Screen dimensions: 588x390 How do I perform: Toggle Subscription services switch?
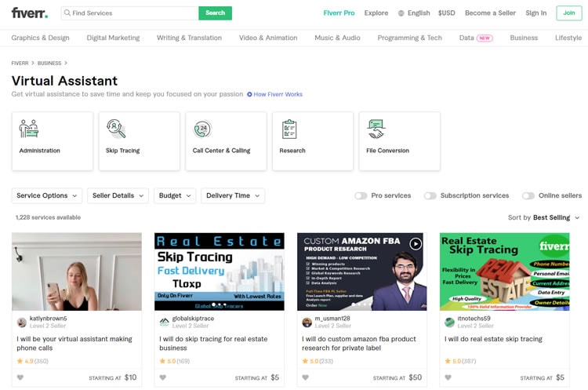[x=430, y=195]
